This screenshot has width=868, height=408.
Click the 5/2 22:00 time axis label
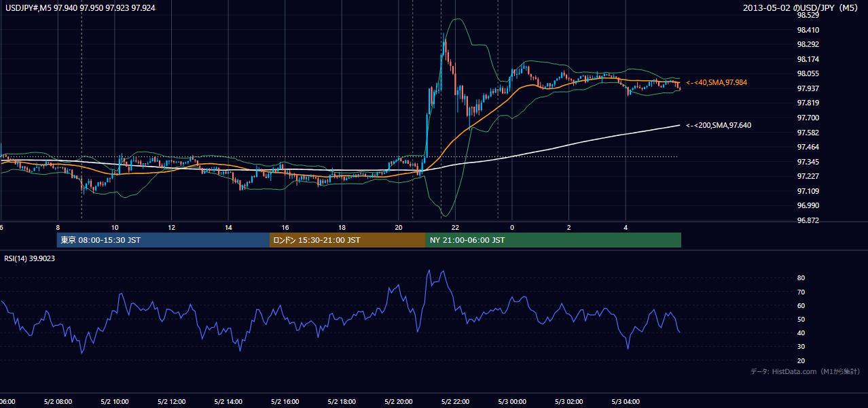456,402
